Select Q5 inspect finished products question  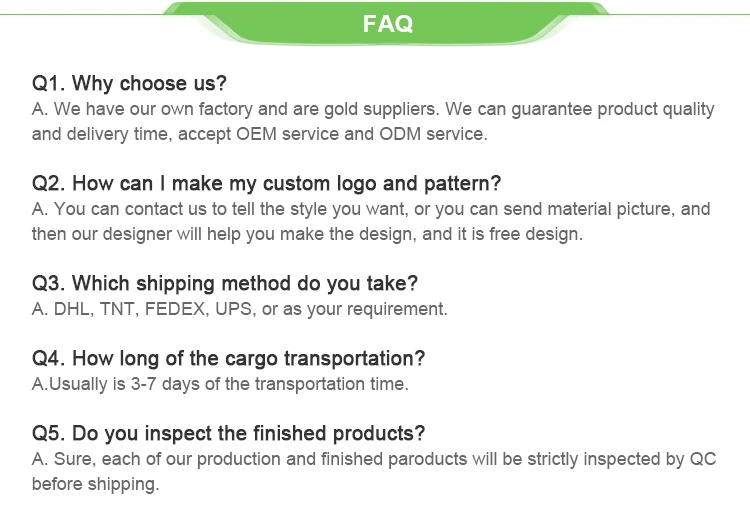tap(229, 434)
